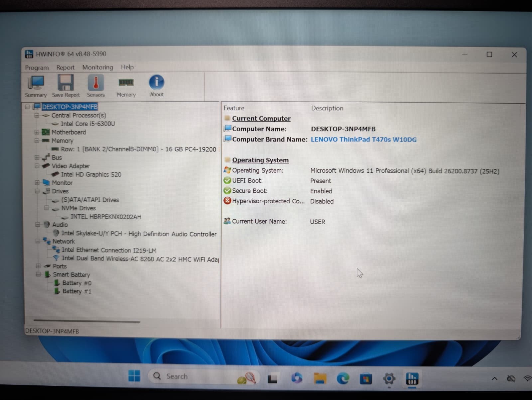Collapse the Central Processor(s) branch

click(37, 116)
